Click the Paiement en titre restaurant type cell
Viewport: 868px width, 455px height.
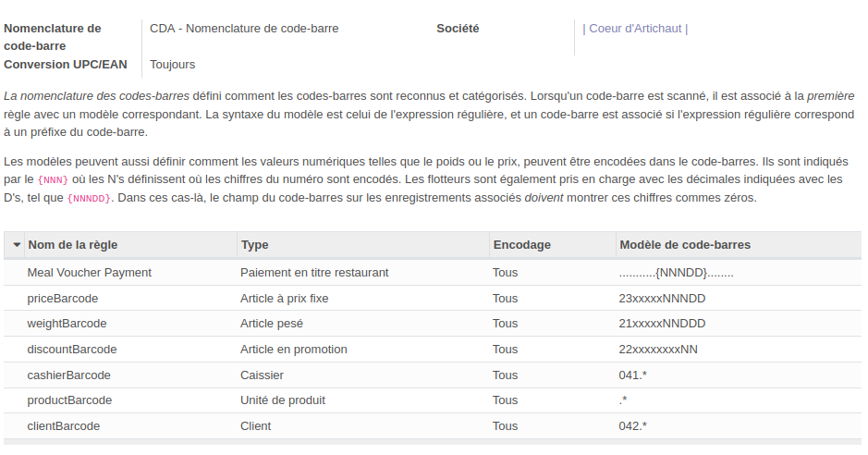314,273
